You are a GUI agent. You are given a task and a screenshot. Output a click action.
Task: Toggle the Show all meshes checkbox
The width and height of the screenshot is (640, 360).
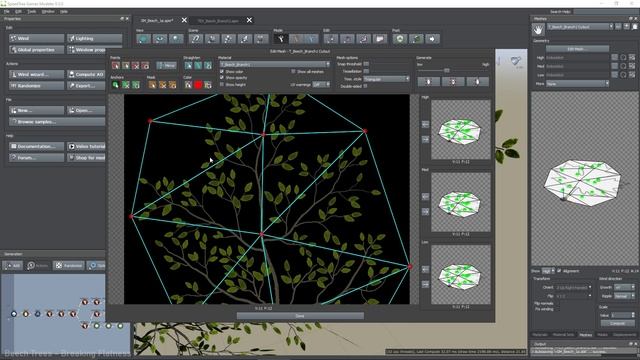293,71
